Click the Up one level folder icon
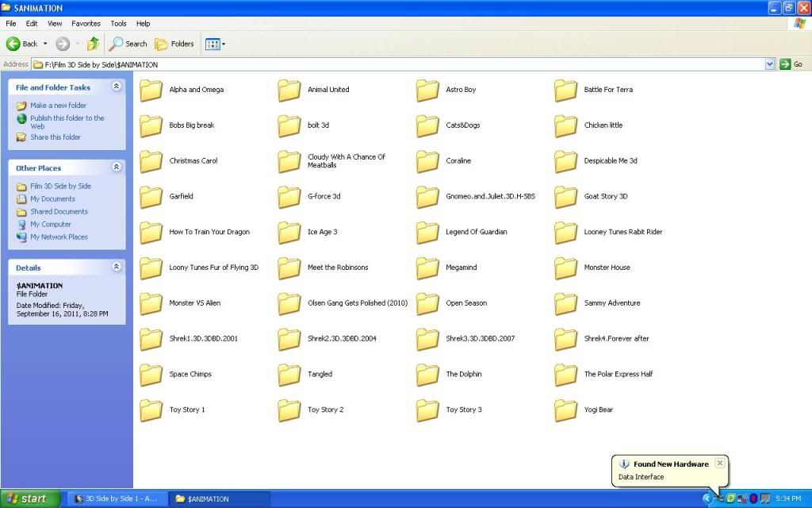 click(x=94, y=44)
